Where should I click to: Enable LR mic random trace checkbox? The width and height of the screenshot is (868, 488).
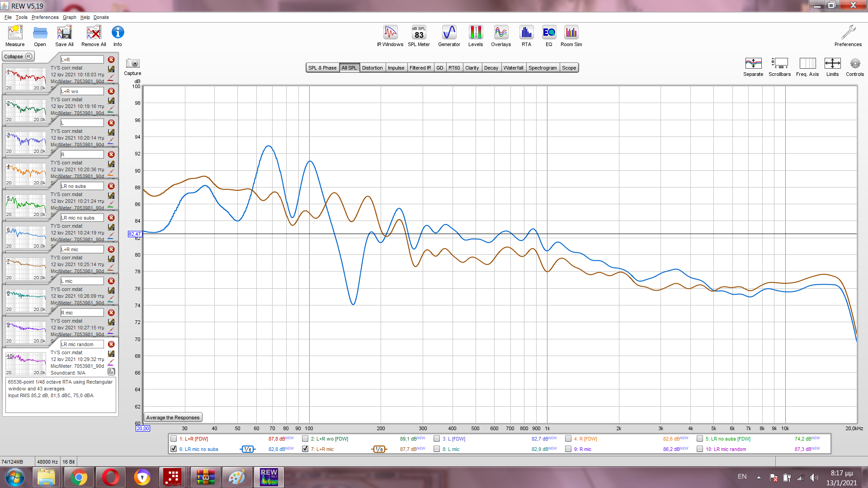click(700, 449)
